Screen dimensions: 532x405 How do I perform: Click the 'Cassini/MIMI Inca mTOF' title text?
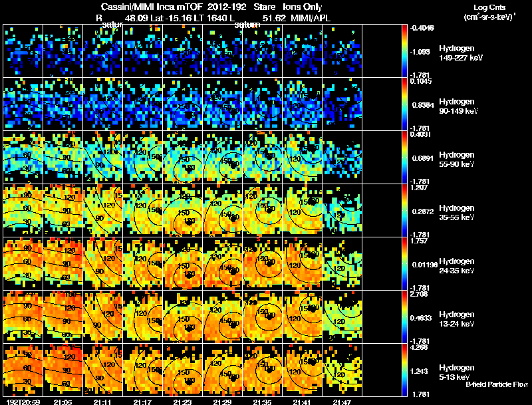tap(152, 7)
